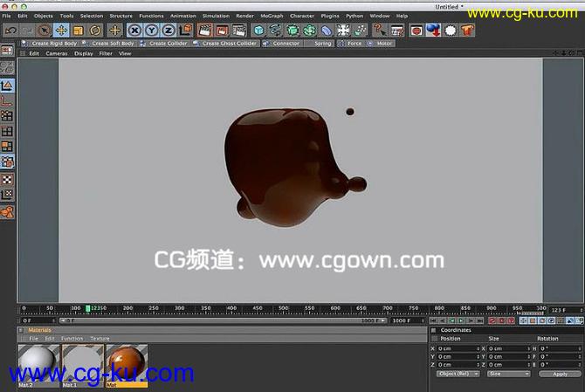This screenshot has height=392, width=585.
Task: Open the spline tools icon
Action: [x=275, y=31]
